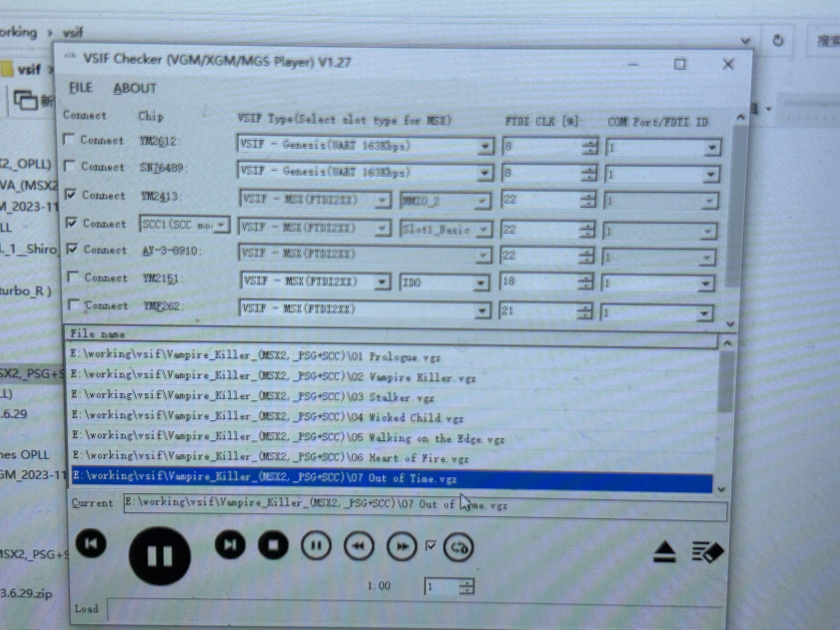Screen dimensions: 840x630
Task: Uncheck Connect checkbox for YM2413
Action: [71, 195]
